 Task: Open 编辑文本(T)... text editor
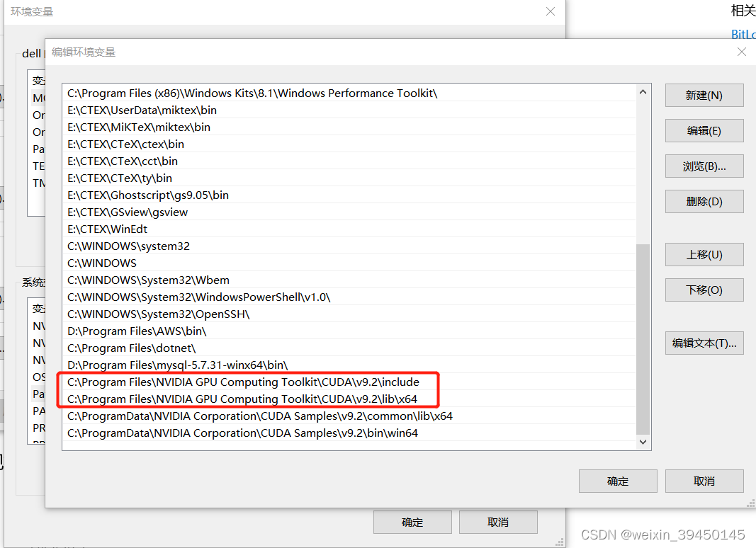click(x=704, y=343)
